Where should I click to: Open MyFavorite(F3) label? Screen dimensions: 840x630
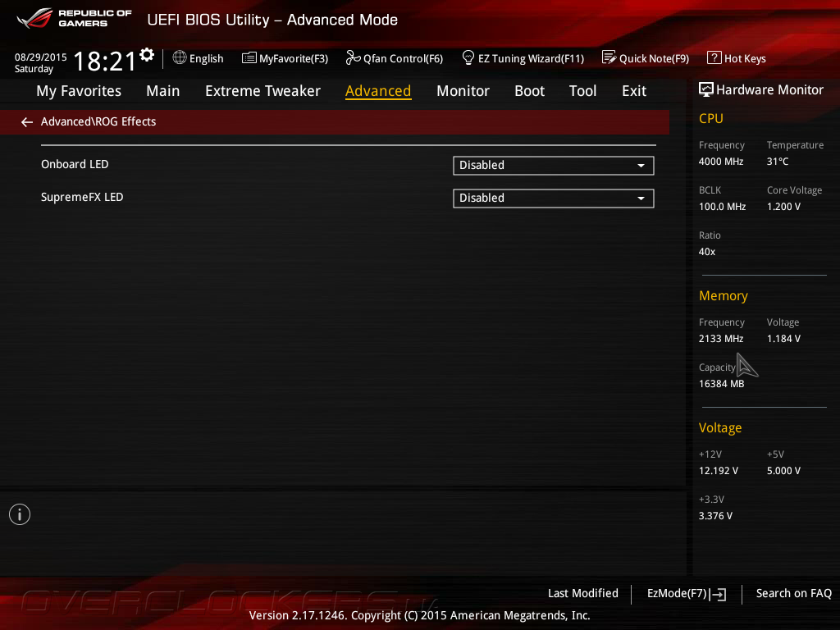294,58
